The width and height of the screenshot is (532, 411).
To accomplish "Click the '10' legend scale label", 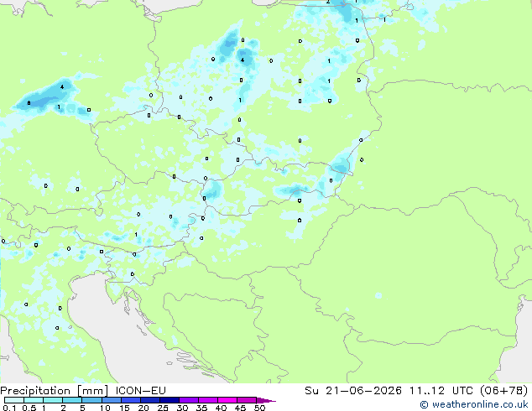I will point(105,408).
